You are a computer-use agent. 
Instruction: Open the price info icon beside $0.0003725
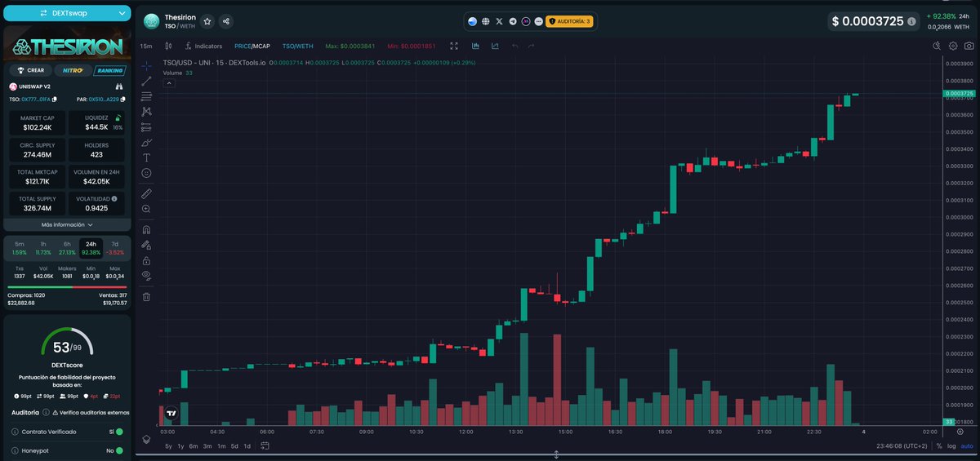pos(911,22)
